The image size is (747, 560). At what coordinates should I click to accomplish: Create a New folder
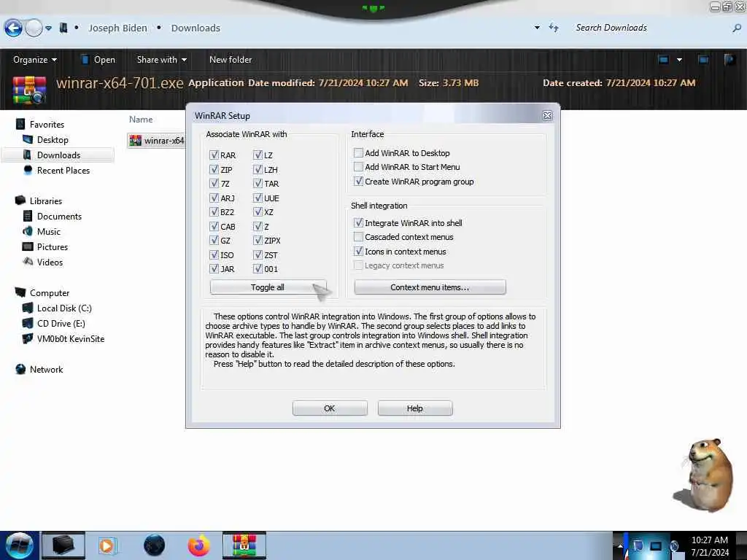[231, 60]
